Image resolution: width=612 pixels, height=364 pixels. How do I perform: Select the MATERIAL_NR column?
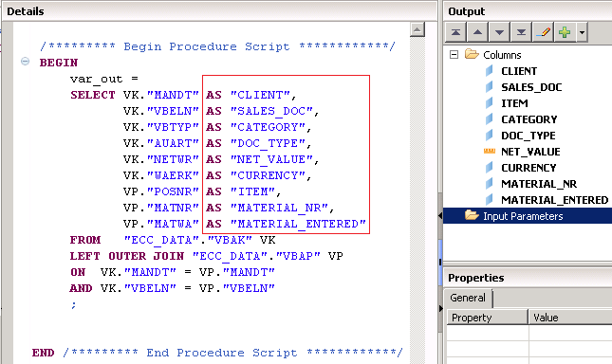click(x=539, y=184)
